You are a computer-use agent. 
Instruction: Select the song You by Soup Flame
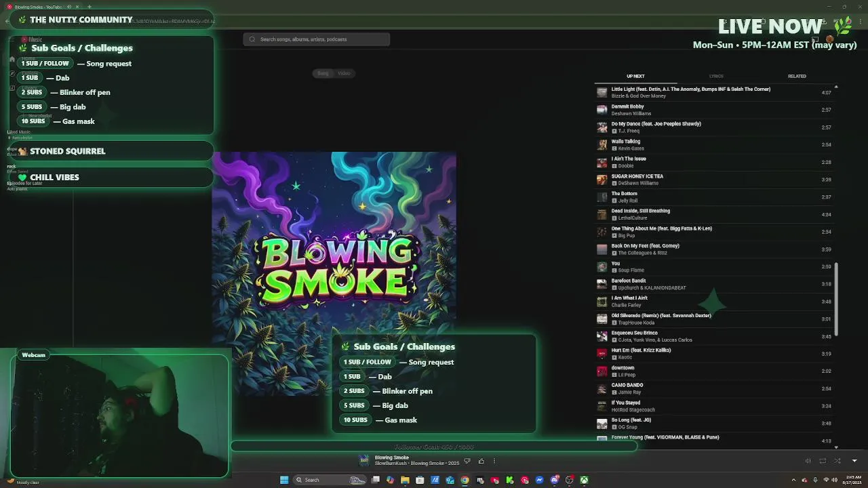pos(715,266)
